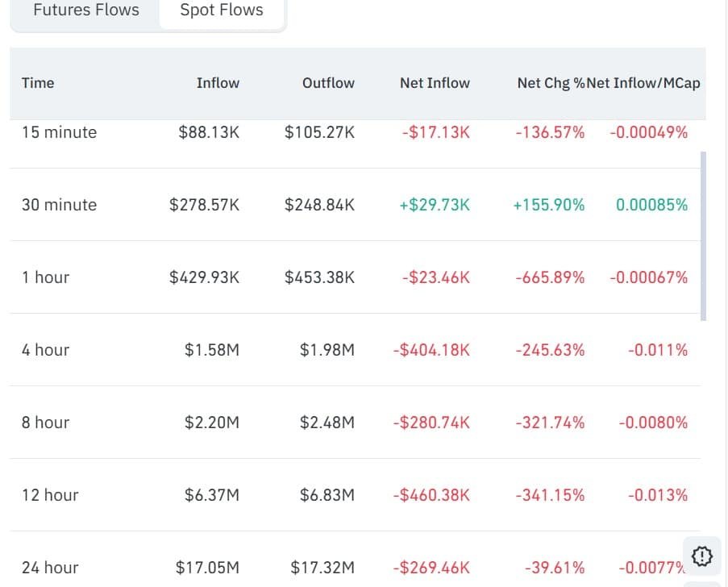Select the 24 hour row label
The width and height of the screenshot is (728, 587).
[x=50, y=568]
